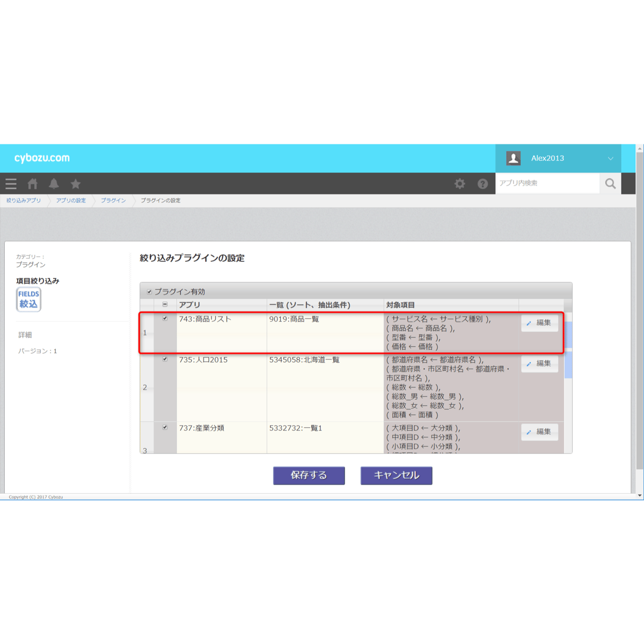Screen dimensions: 644x644
Task: Select the 737:産業分類 app cell
Action: tap(222, 437)
